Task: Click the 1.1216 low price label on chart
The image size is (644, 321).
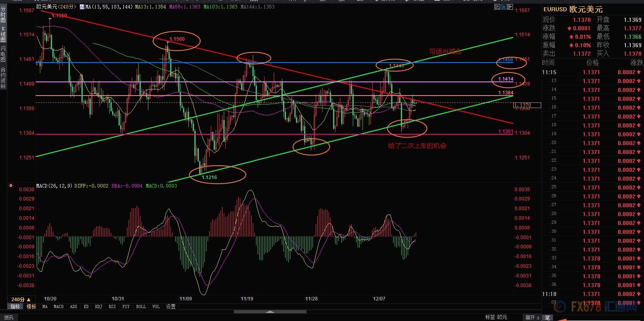Action: 209,177
